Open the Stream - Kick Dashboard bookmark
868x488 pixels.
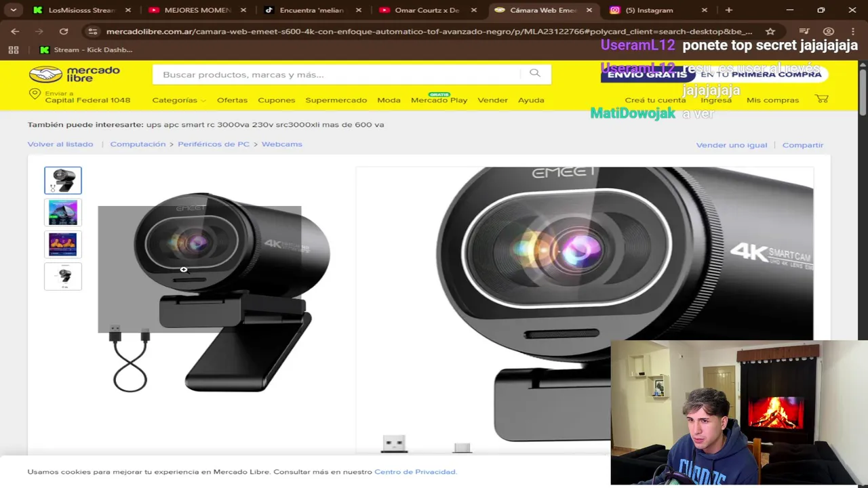pyautogui.click(x=86, y=49)
